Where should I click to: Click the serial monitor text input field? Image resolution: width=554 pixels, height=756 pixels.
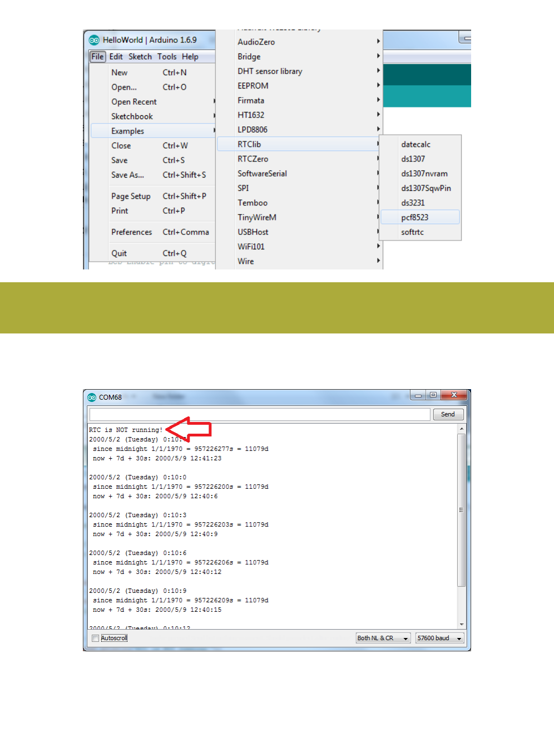pyautogui.click(x=260, y=414)
